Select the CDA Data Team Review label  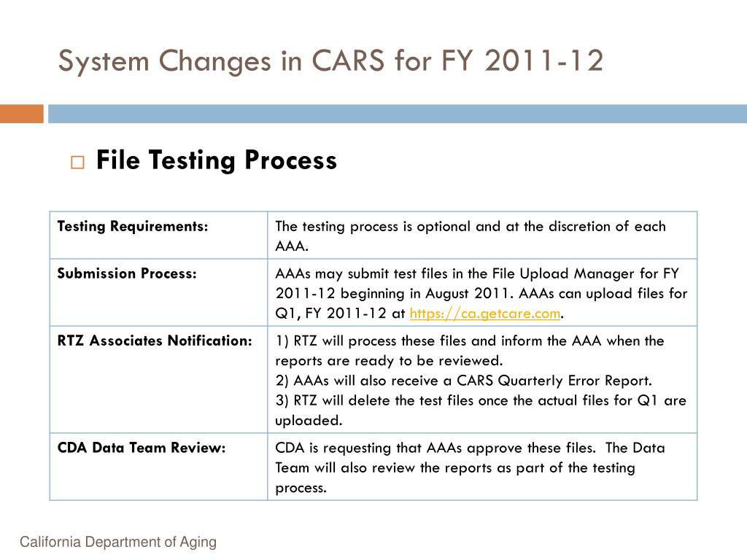[x=142, y=448]
